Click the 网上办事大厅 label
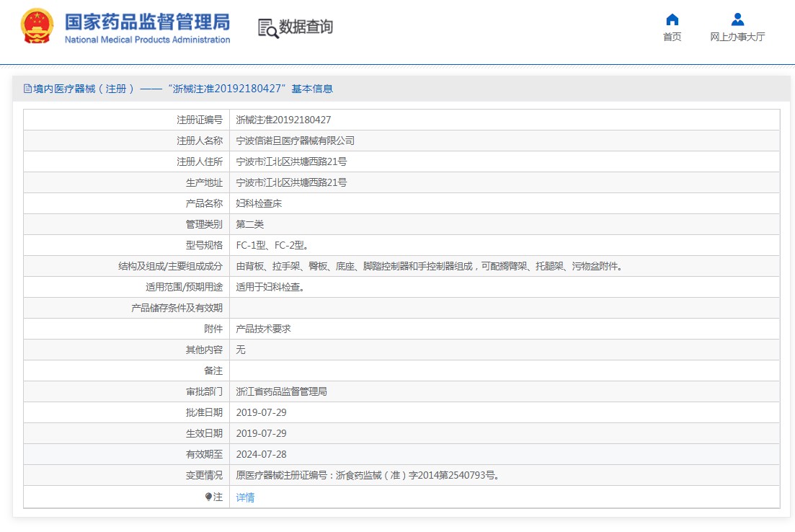The width and height of the screenshot is (795, 532). pos(737,37)
